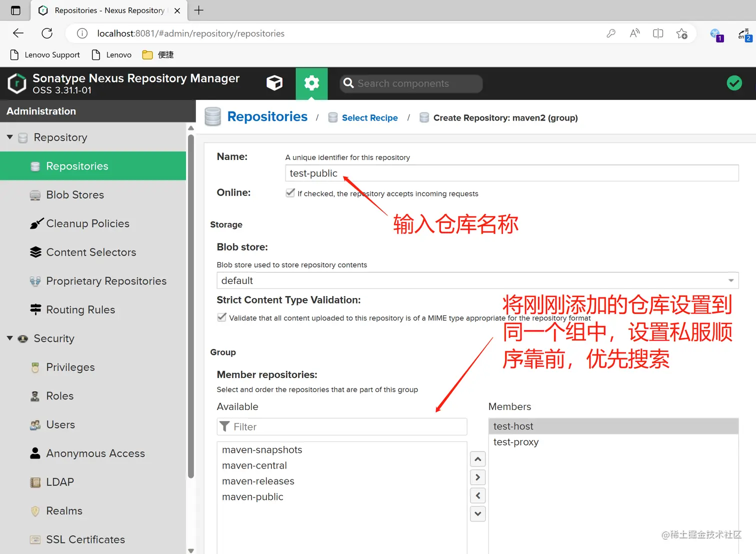Close the Repositories browser tab
This screenshot has width=756, height=554.
click(x=177, y=10)
